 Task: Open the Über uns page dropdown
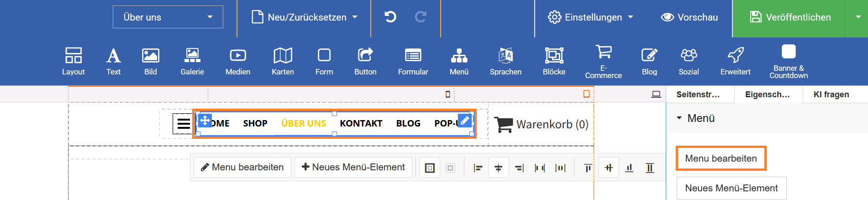(168, 17)
